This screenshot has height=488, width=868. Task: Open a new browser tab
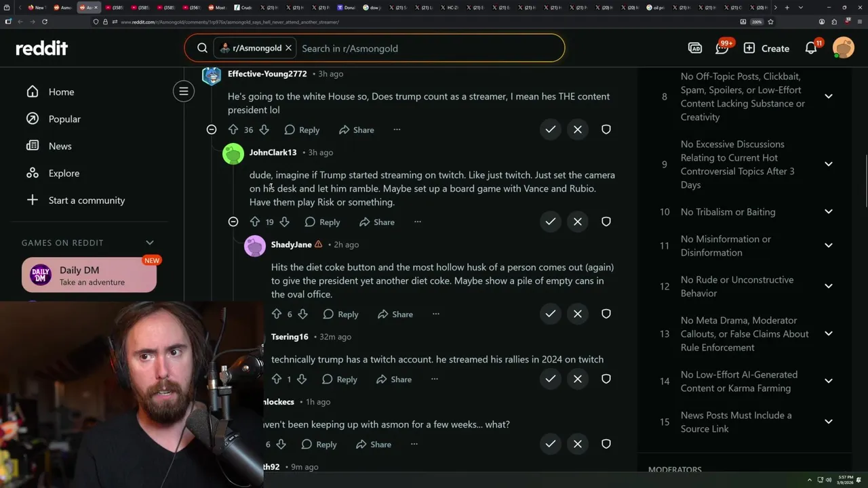pyautogui.click(x=787, y=7)
